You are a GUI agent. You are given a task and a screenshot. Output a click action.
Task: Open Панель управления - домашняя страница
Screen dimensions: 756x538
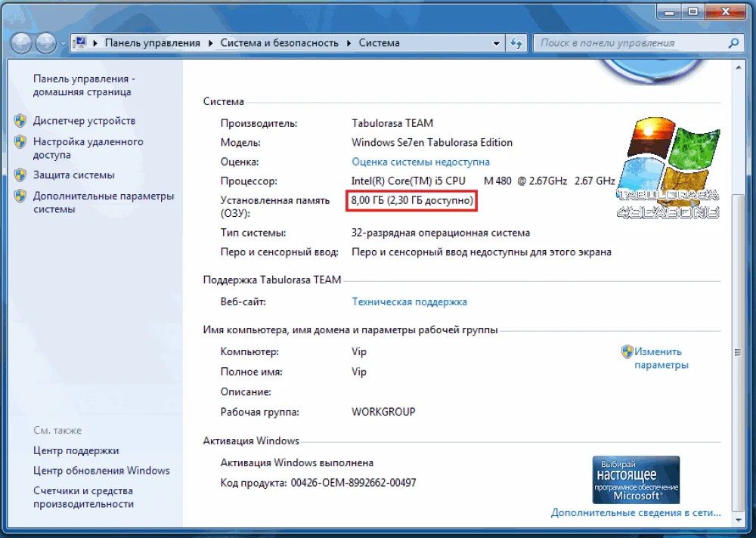click(x=84, y=85)
